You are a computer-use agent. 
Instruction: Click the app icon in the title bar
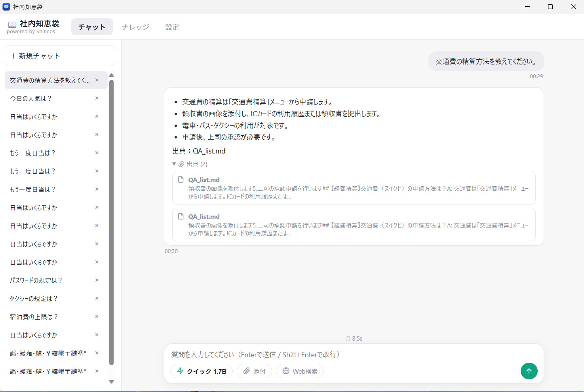tap(6, 7)
